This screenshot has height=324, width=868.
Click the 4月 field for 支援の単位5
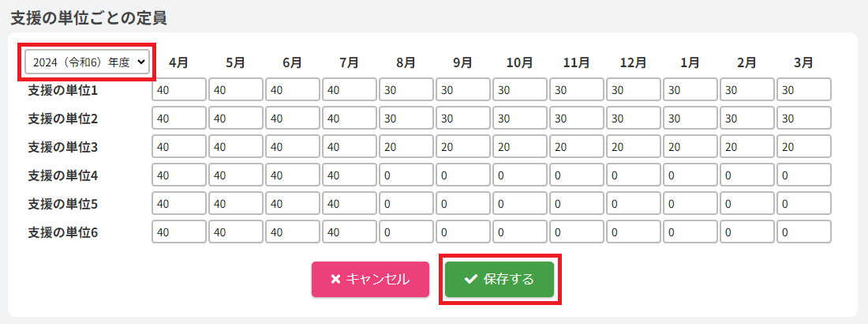coord(179,203)
